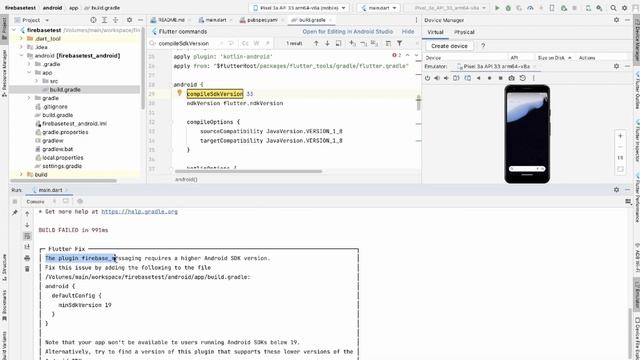The width and height of the screenshot is (640, 360).
Task: Print console output printer icon
Action: 27,258
